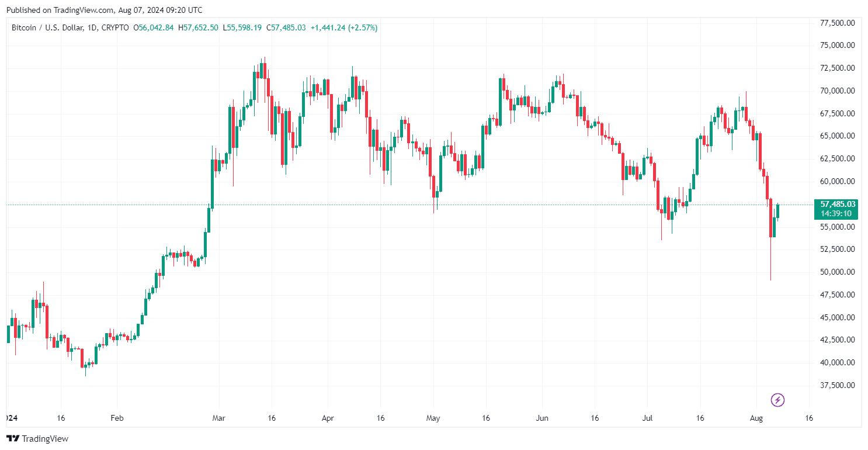
Task: Click the 'Jul' date axis label
Action: click(x=647, y=418)
